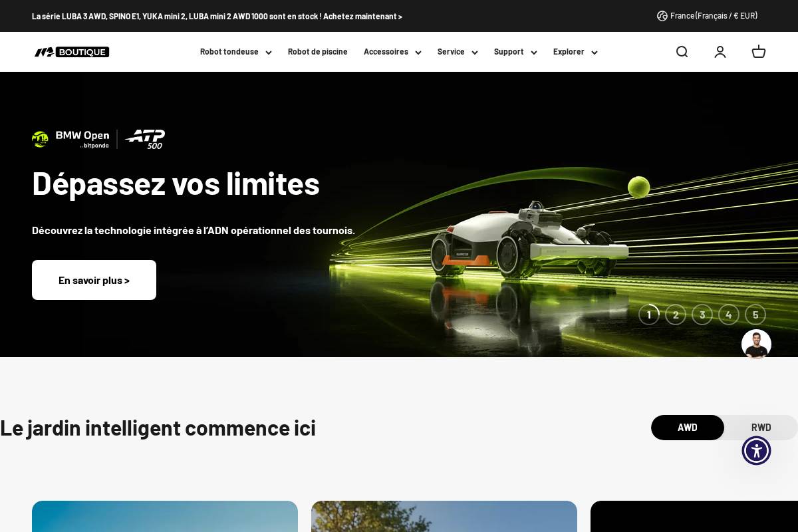Viewport: 798px width, 532px height.
Task: Open the account login icon
Action: pyautogui.click(x=720, y=52)
